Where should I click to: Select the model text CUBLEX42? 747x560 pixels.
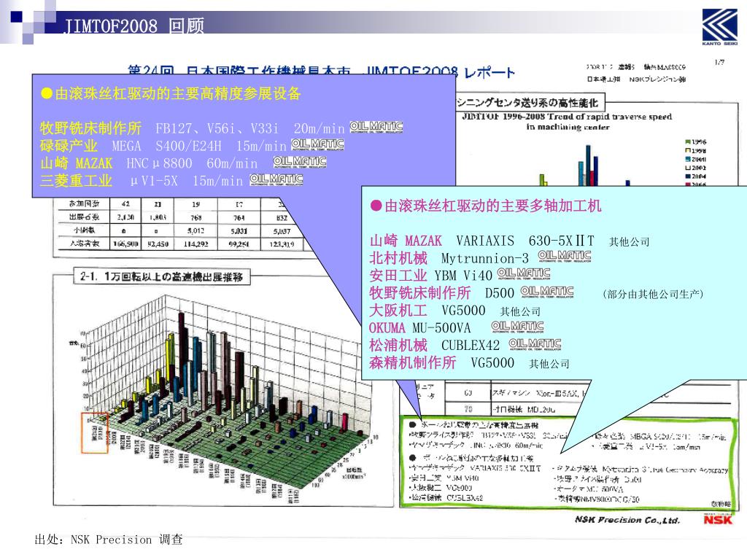pos(471,346)
